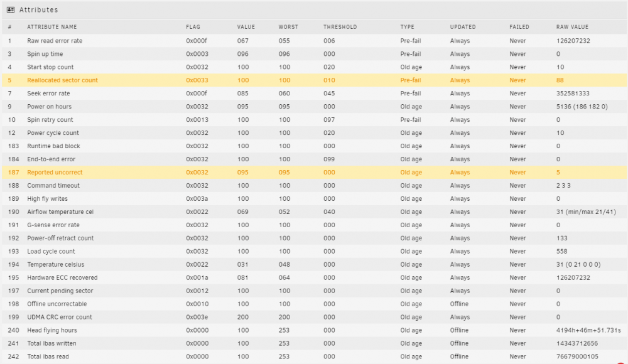Select the Head flying hours attribute
The height and width of the screenshot is (364, 628).
52,330
